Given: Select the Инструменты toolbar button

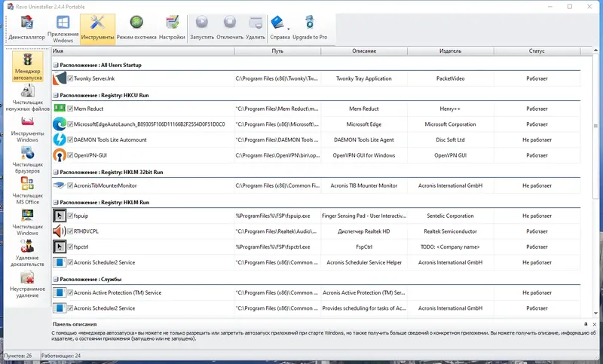Looking at the screenshot, I should [x=98, y=29].
